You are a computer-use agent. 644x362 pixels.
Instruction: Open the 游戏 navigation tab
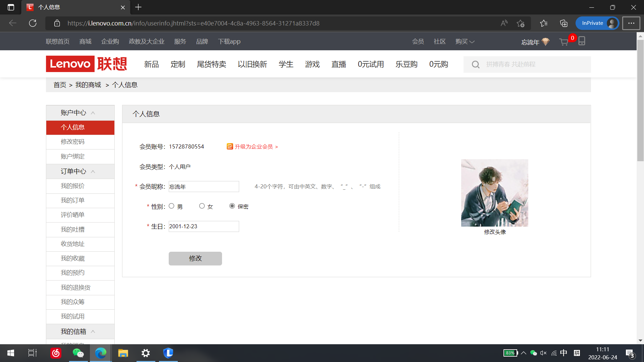pos(312,64)
